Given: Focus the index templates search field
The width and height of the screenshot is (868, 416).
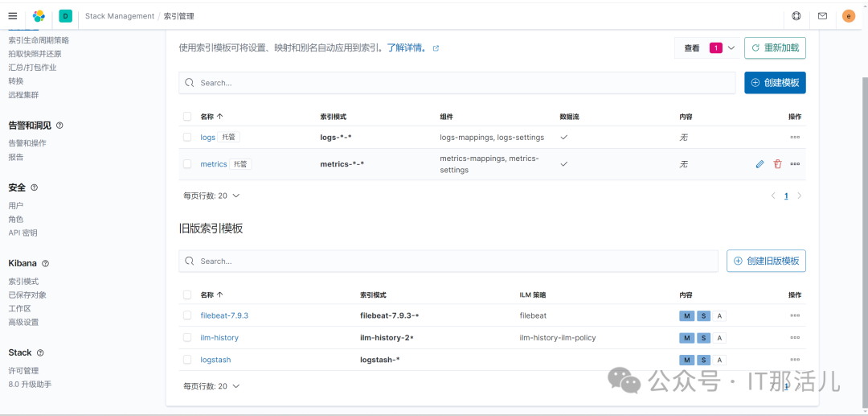Looking at the screenshot, I should click(457, 83).
